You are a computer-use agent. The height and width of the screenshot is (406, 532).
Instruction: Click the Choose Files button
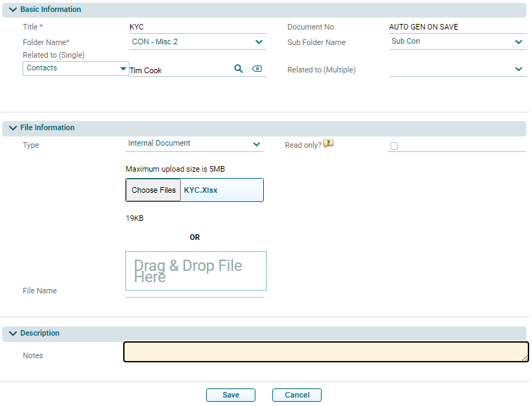(x=153, y=190)
